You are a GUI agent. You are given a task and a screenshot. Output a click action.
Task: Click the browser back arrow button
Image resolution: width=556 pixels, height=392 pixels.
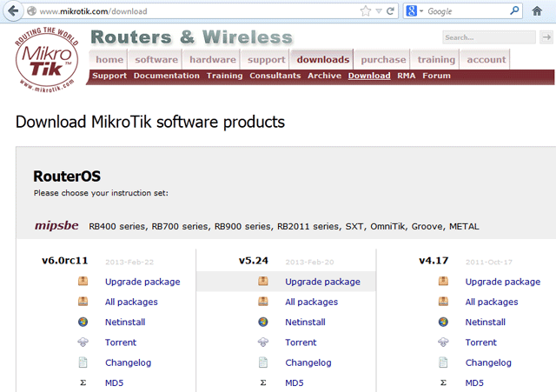click(13, 11)
